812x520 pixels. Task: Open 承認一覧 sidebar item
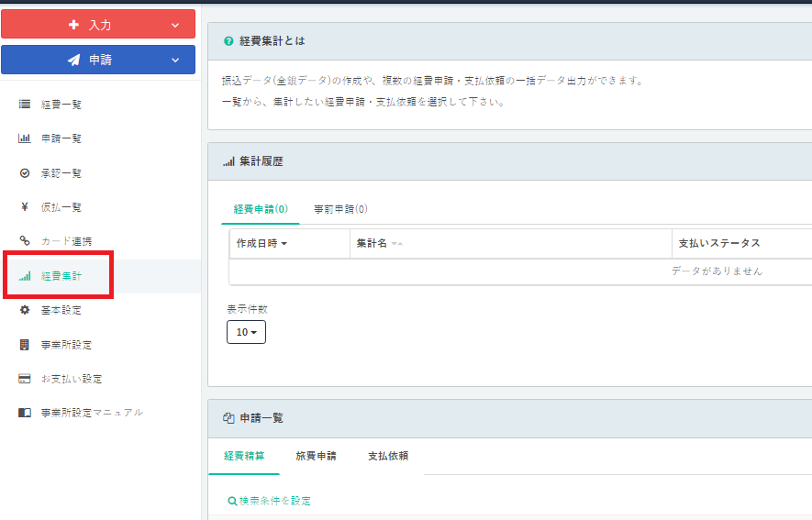61,173
